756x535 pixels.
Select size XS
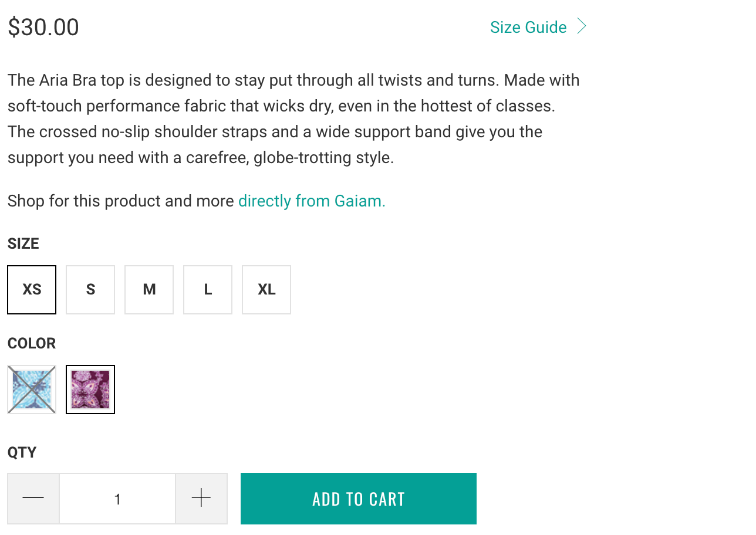pyautogui.click(x=32, y=290)
